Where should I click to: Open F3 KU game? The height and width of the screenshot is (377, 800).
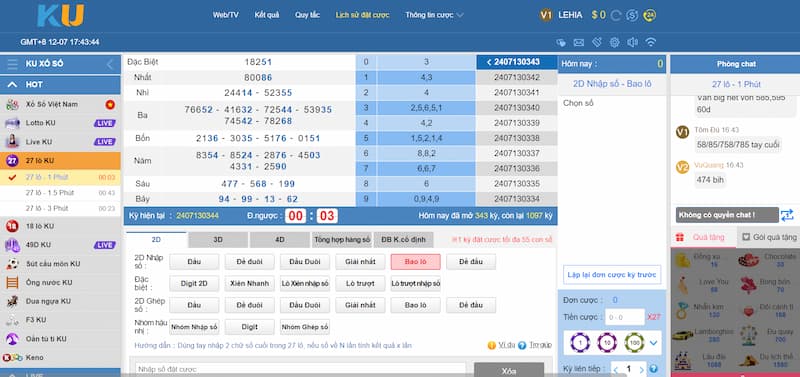point(60,320)
